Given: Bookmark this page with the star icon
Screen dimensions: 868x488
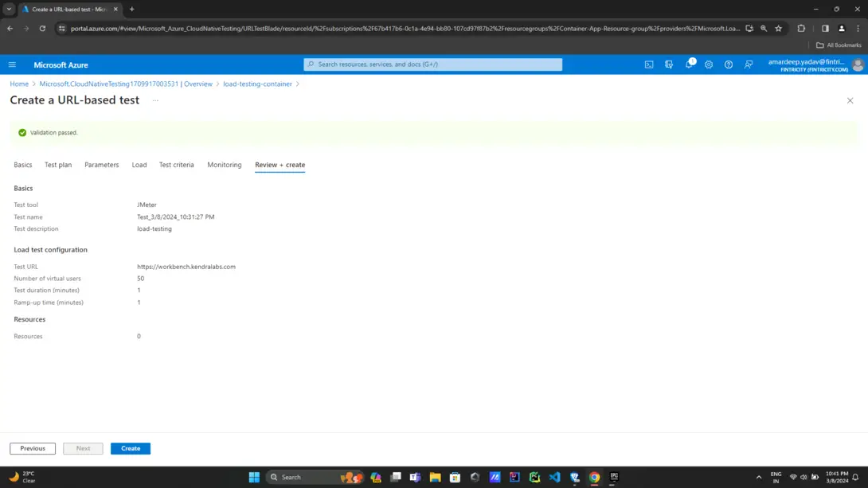Looking at the screenshot, I should [x=778, y=29].
